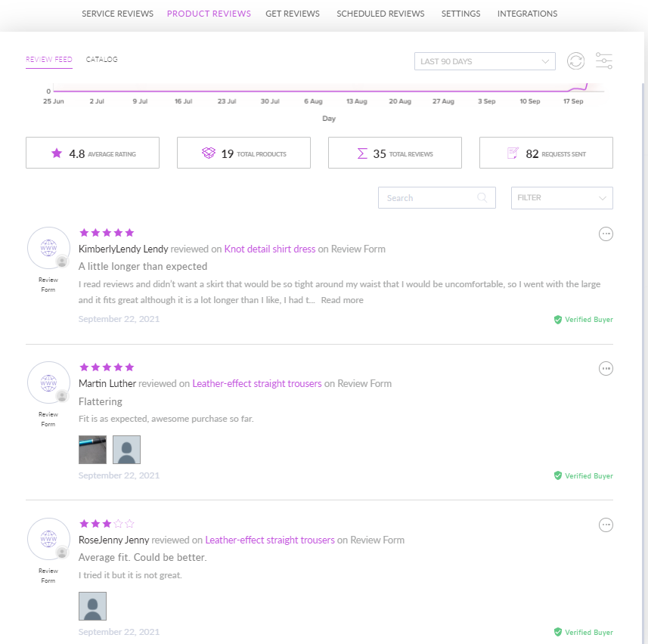Expand the Last 90 Days date dropdown

[485, 61]
